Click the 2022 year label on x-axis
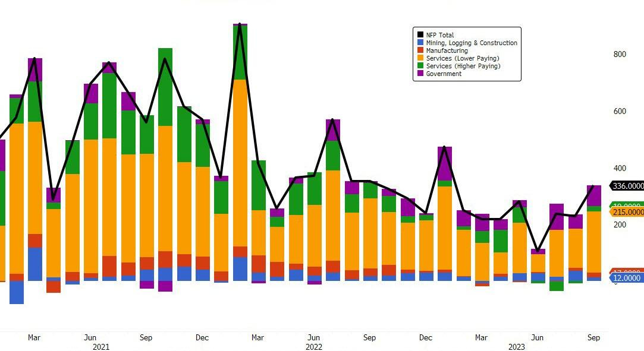 coord(314,347)
